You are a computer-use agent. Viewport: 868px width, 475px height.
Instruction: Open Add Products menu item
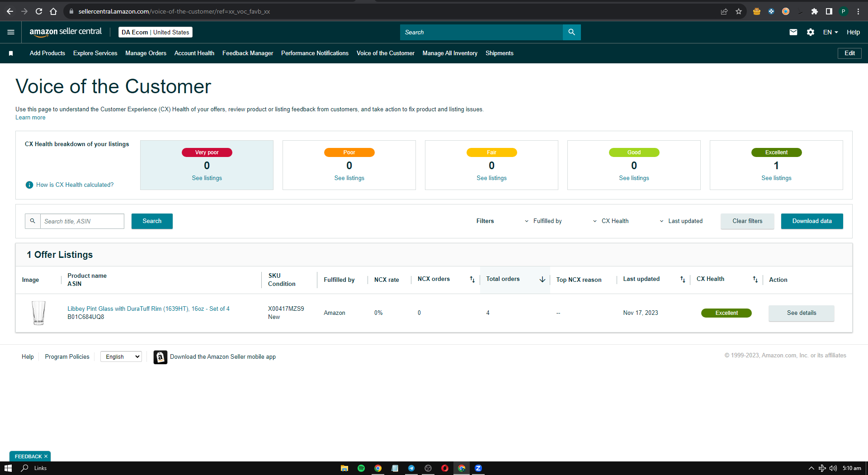tap(47, 53)
